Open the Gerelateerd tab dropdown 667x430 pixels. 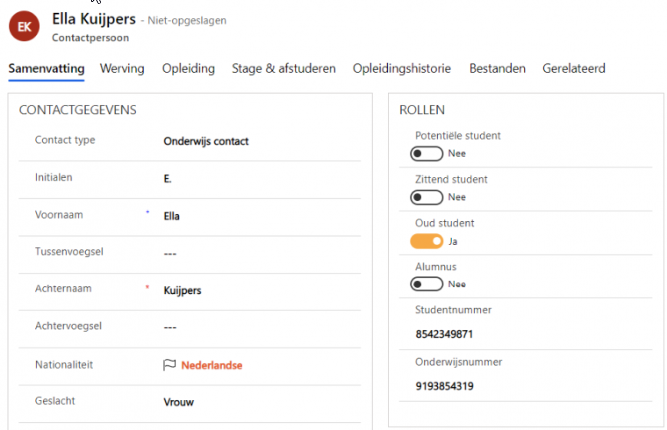573,68
